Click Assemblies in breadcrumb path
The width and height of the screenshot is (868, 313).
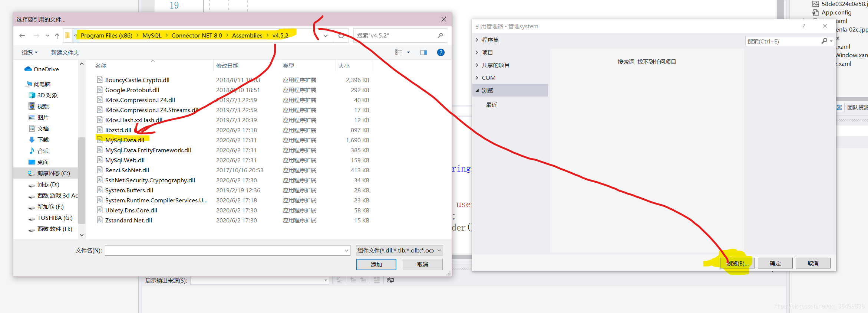point(247,36)
